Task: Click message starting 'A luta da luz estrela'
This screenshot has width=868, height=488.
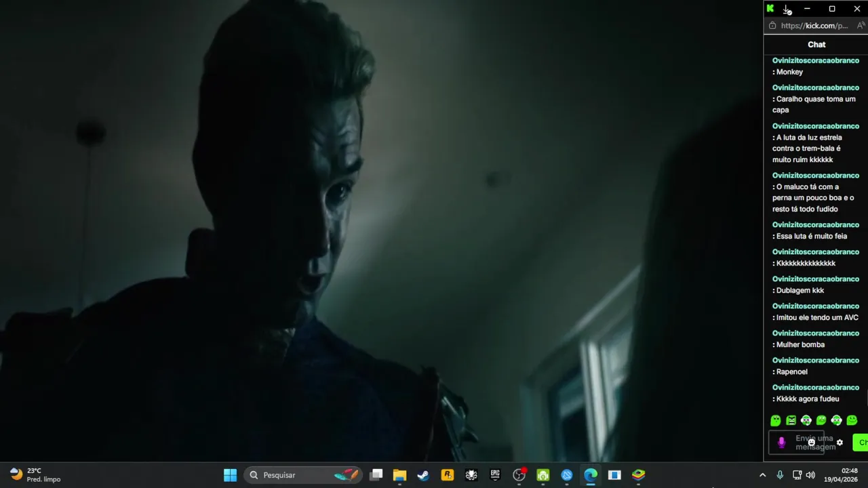Action: (x=808, y=148)
